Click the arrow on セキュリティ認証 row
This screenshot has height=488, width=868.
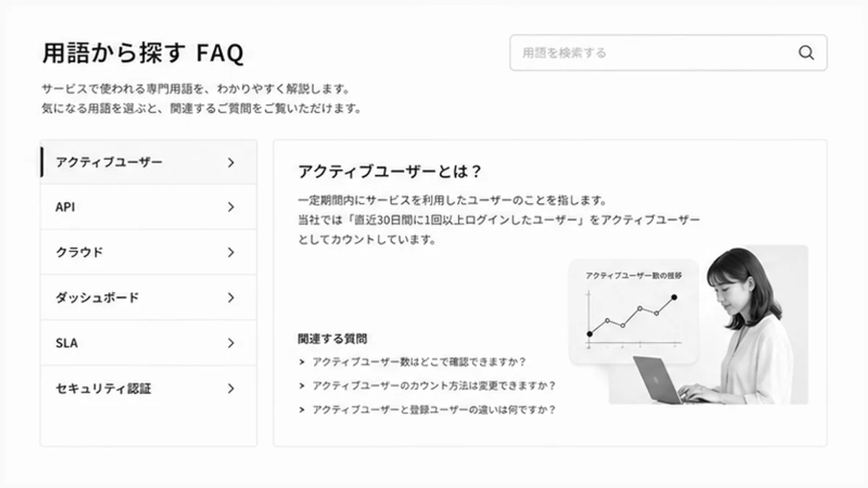[231, 389]
